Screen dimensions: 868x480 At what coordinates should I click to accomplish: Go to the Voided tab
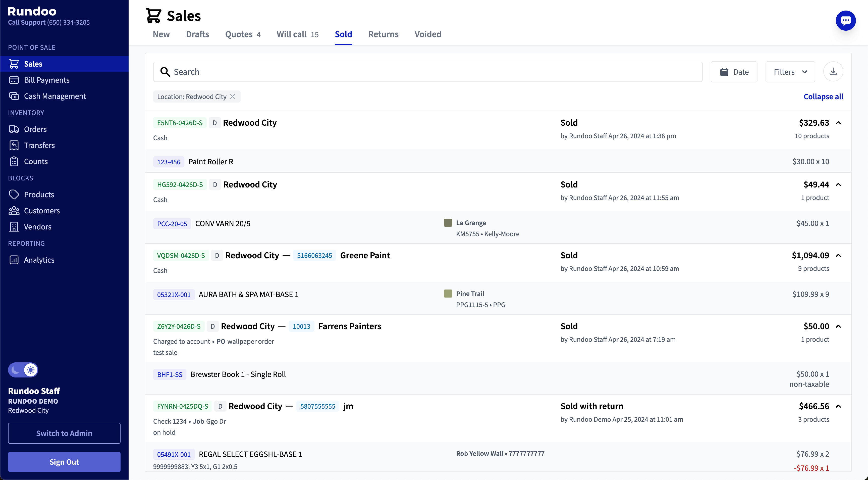(428, 34)
